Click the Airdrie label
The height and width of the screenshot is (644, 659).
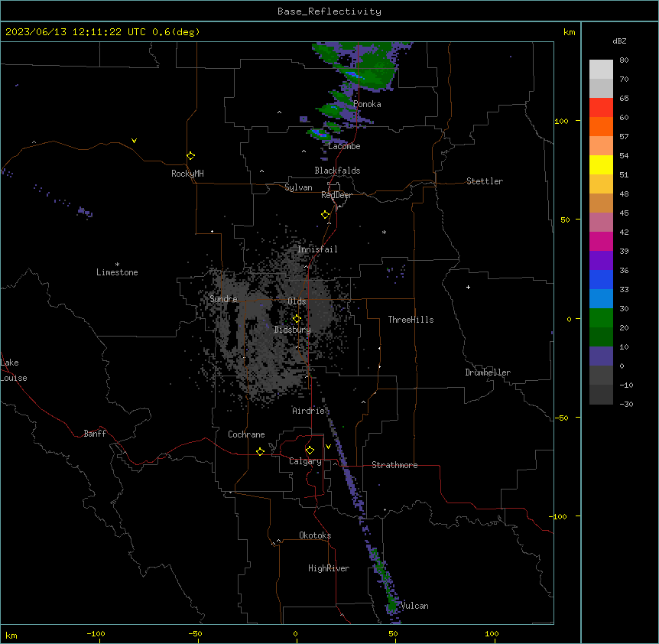point(309,411)
